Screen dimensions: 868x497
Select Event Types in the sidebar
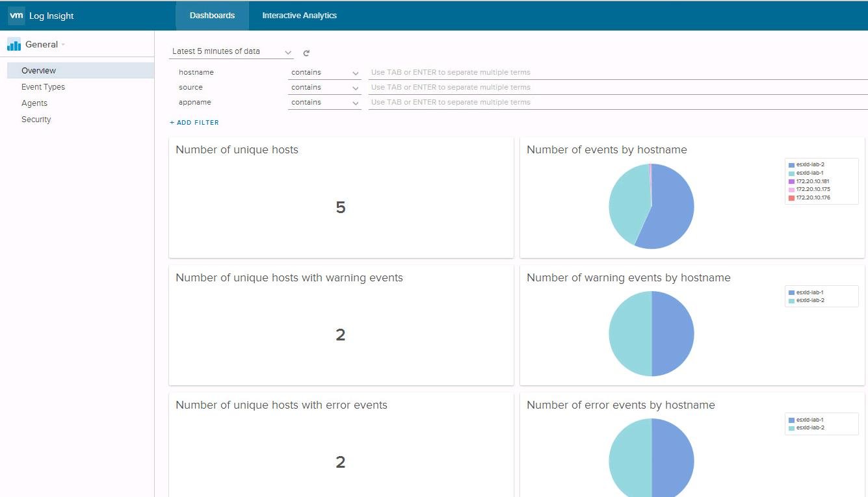pos(43,87)
